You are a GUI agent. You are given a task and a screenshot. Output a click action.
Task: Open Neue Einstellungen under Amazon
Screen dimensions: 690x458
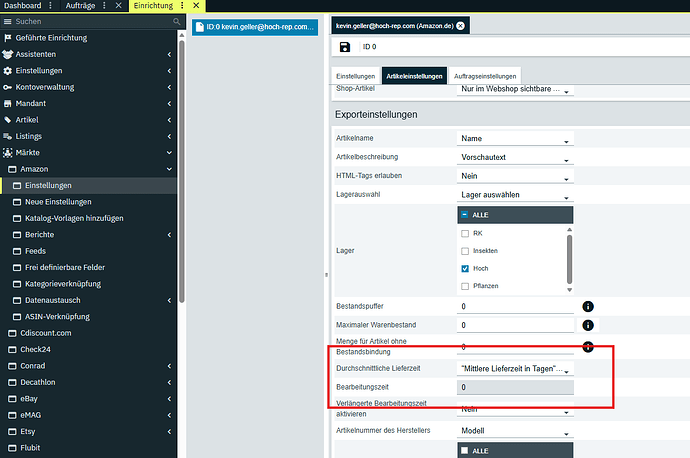[58, 202]
